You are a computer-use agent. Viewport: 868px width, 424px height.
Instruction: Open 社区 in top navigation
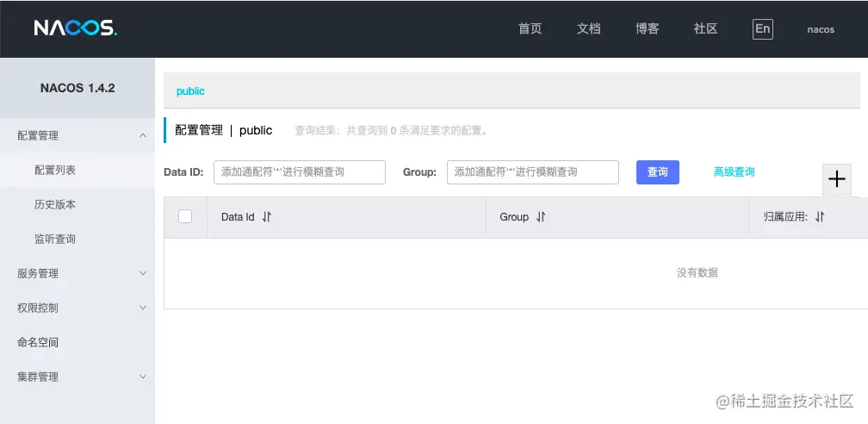tap(705, 28)
